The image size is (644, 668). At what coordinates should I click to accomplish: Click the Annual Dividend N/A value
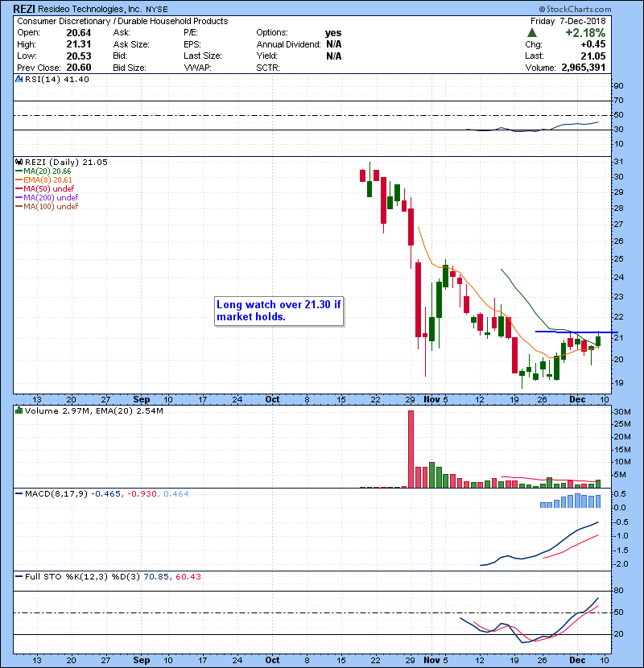[x=334, y=44]
